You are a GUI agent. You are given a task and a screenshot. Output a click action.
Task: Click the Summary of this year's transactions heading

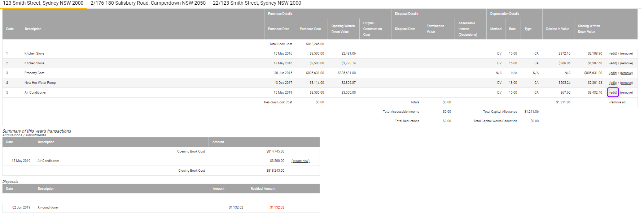37,131
